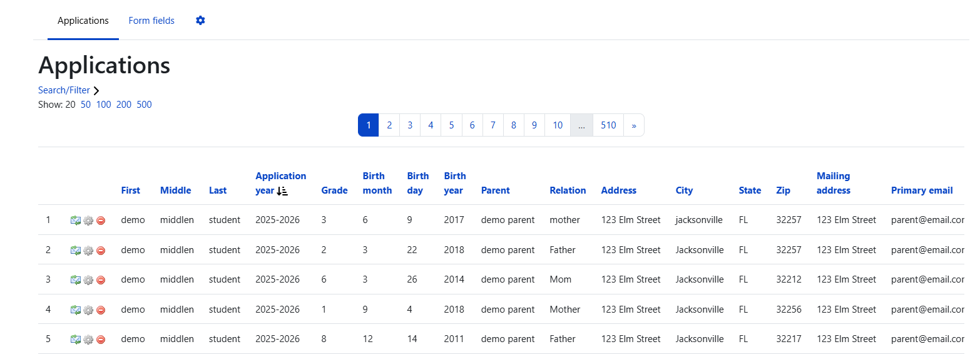Viewport: 980px width, 354px height.
Task: Sort table by Grade column header
Action: coord(334,190)
